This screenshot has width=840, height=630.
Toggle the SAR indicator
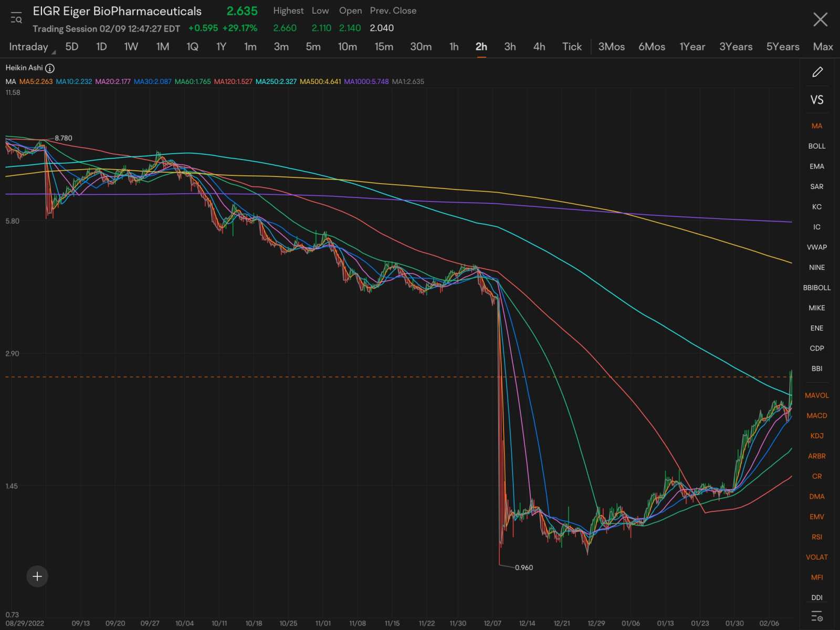click(817, 186)
